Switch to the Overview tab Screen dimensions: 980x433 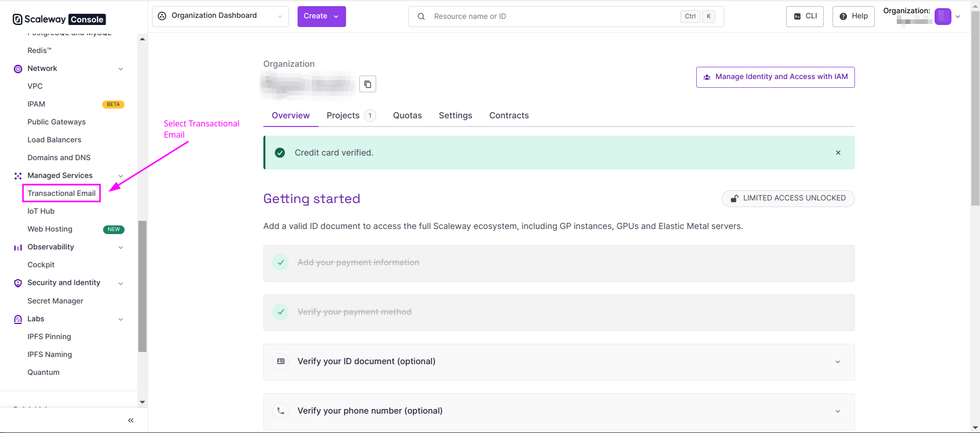point(290,115)
